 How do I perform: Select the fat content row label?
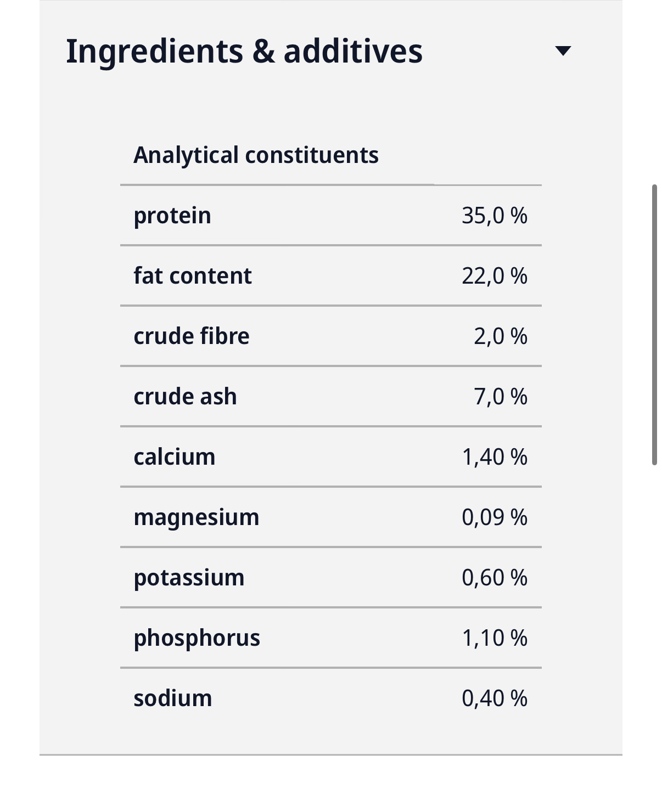click(193, 275)
